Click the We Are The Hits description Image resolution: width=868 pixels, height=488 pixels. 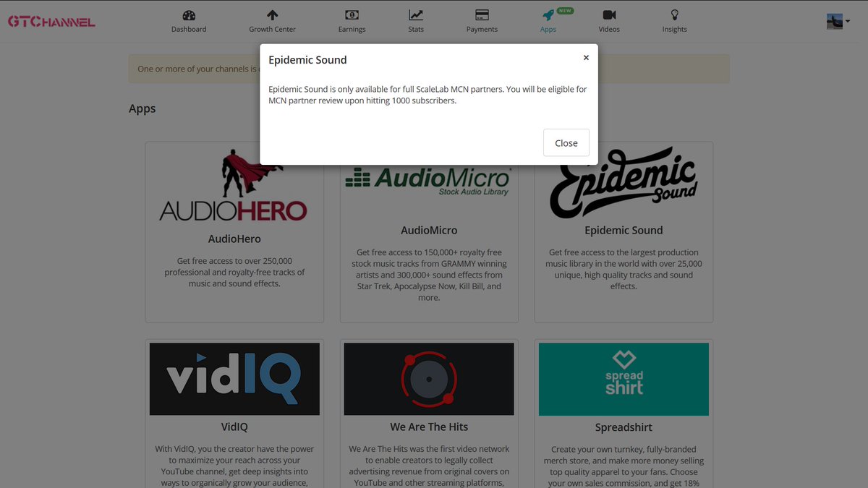[x=429, y=466]
